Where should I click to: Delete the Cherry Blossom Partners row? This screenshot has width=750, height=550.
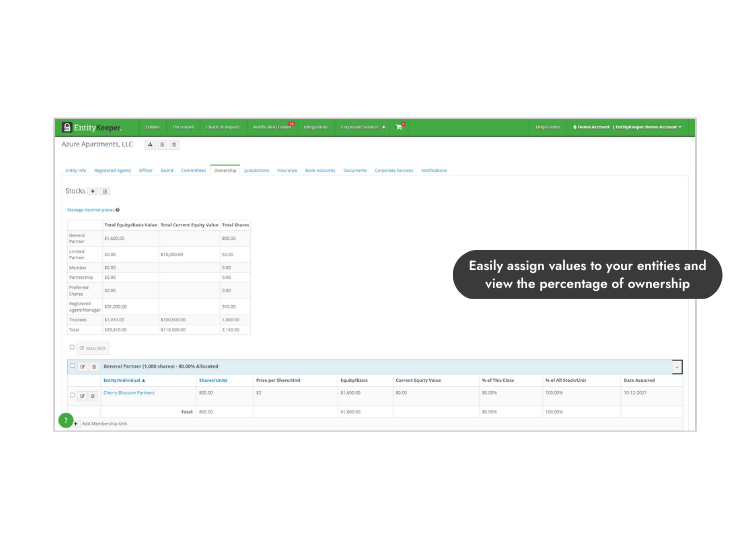tap(93, 396)
